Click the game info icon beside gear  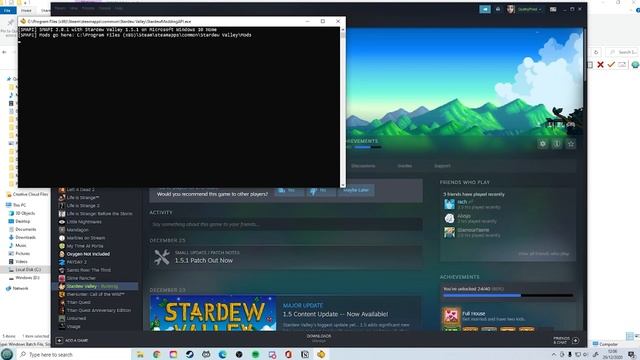click(557, 144)
